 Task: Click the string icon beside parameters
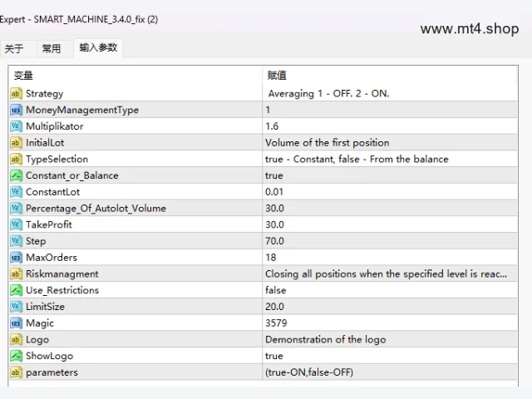click(16, 372)
